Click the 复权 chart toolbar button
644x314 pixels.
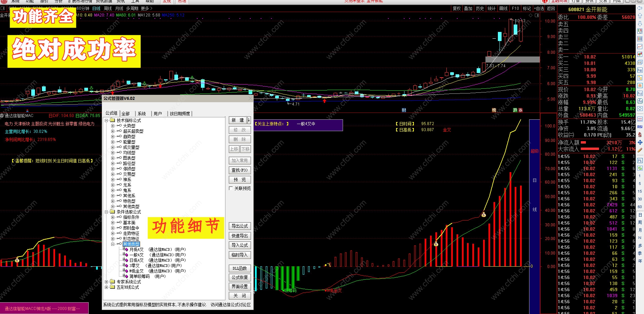[457, 8]
